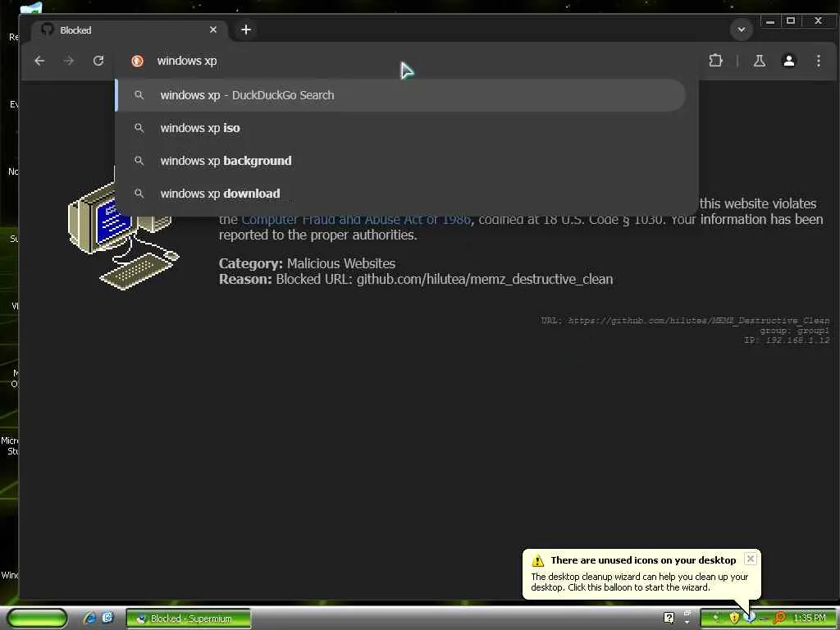
Task: Click the DuckDuckGo icon in address bar
Action: (x=137, y=61)
